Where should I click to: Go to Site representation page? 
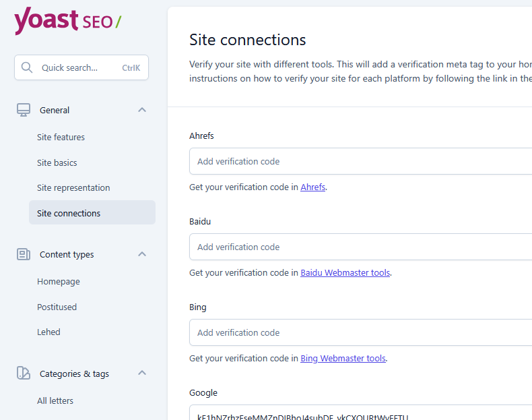pyautogui.click(x=73, y=187)
